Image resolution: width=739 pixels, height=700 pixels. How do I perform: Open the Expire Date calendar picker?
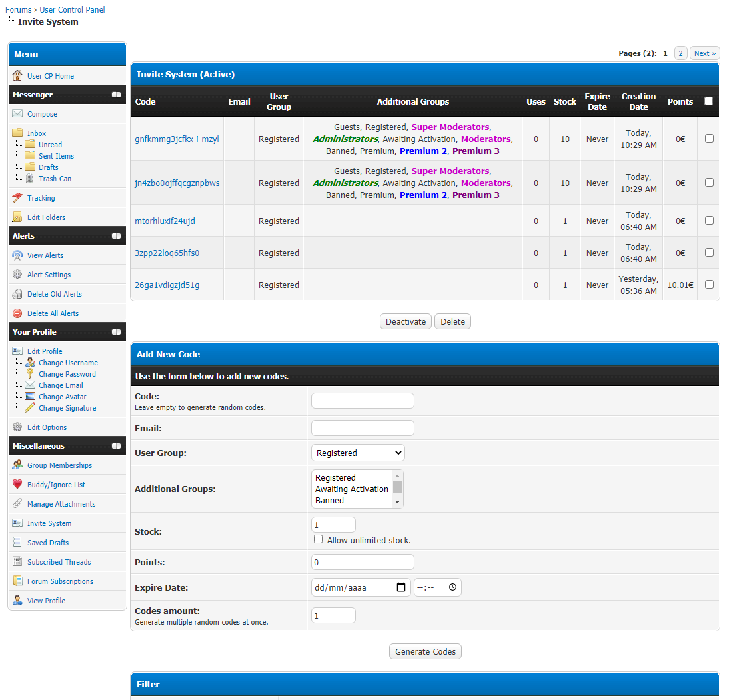click(x=401, y=587)
